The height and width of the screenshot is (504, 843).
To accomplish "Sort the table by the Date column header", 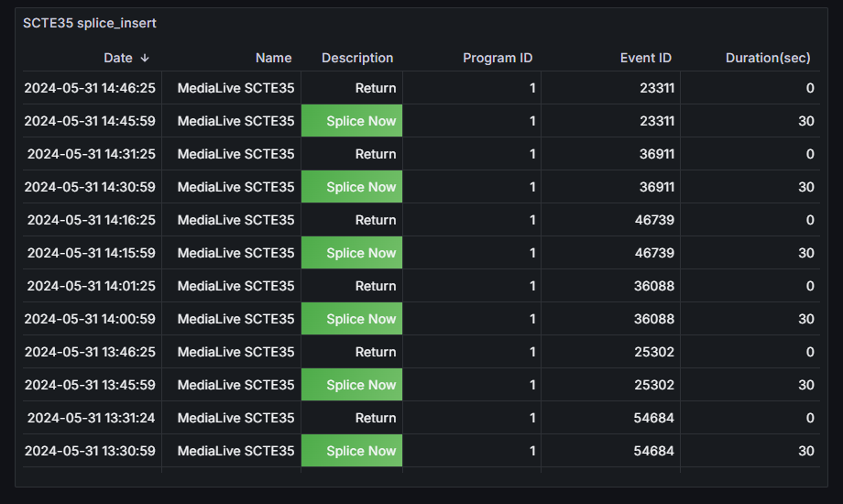I will coord(118,58).
